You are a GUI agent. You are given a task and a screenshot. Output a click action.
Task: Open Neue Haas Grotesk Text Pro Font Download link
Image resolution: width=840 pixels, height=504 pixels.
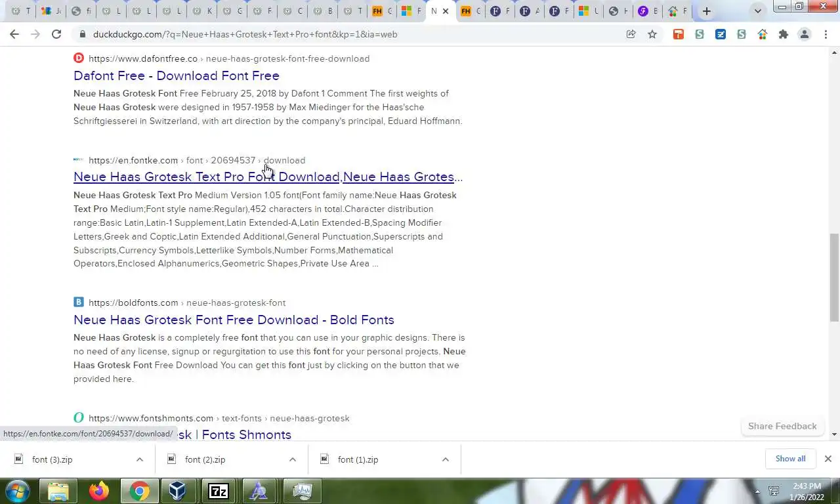268,177
